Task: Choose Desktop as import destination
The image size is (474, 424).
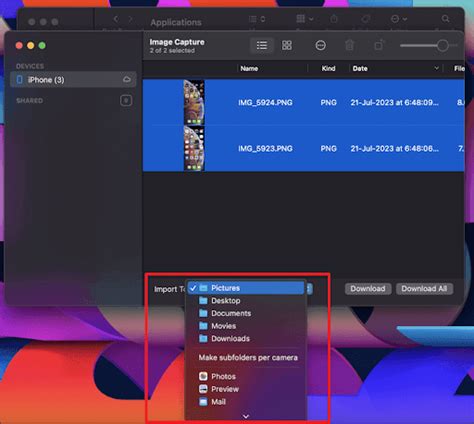Action: [x=246, y=301]
